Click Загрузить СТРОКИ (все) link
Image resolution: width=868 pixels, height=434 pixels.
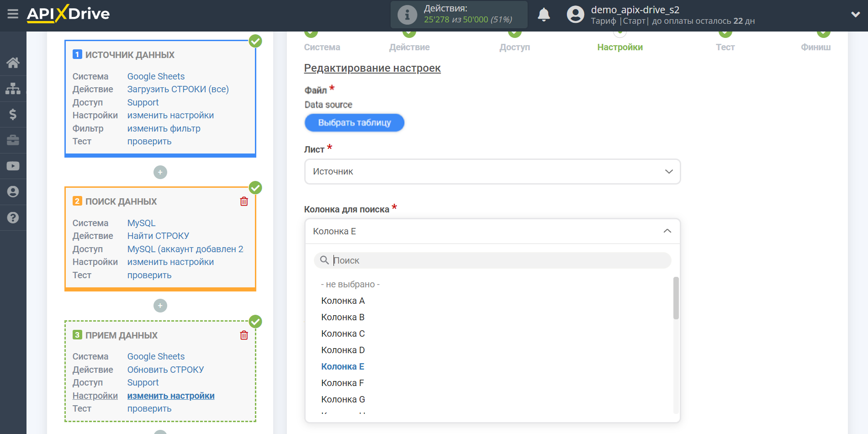[178, 89]
